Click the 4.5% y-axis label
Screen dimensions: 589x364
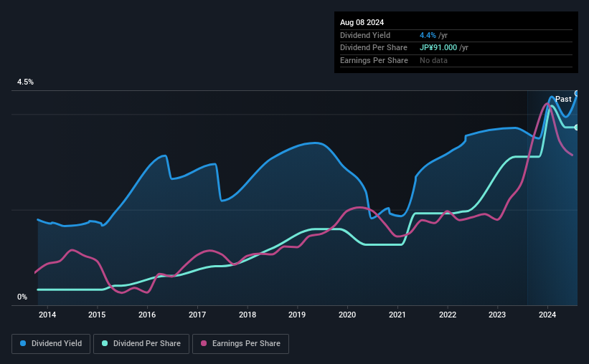[25, 82]
